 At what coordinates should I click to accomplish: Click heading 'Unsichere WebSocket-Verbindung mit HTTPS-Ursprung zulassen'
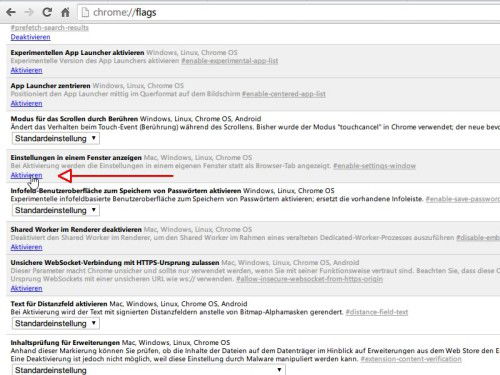pos(115,263)
